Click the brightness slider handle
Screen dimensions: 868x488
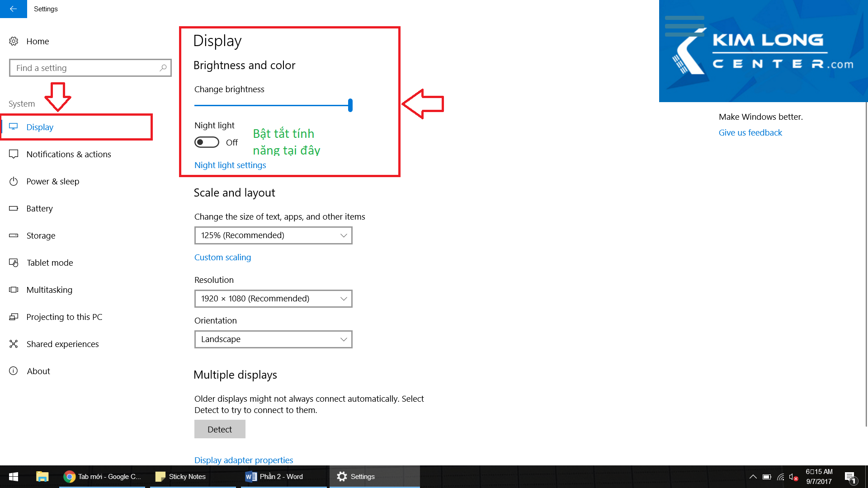[x=350, y=105]
